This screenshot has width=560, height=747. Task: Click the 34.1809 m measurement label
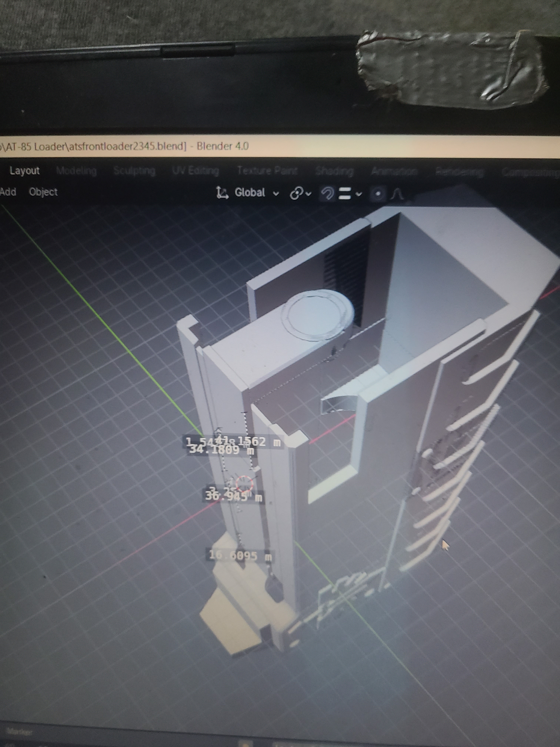click(x=221, y=449)
